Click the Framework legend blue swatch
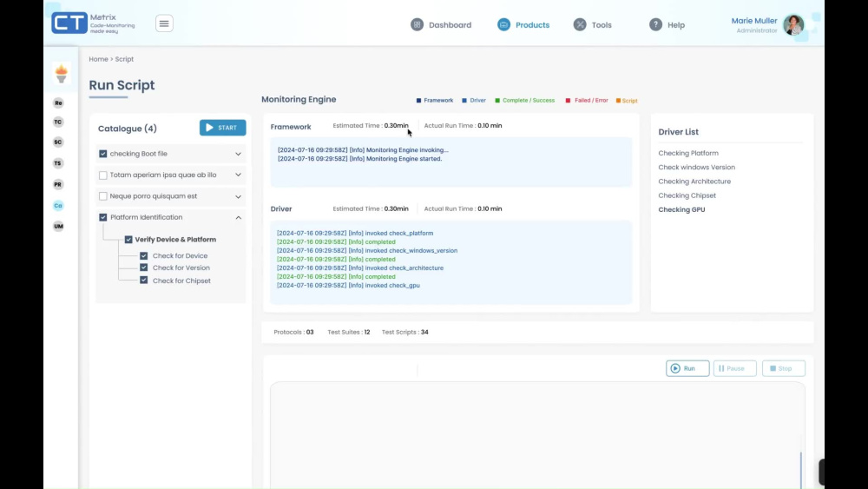This screenshot has height=489, width=868. [418, 100]
